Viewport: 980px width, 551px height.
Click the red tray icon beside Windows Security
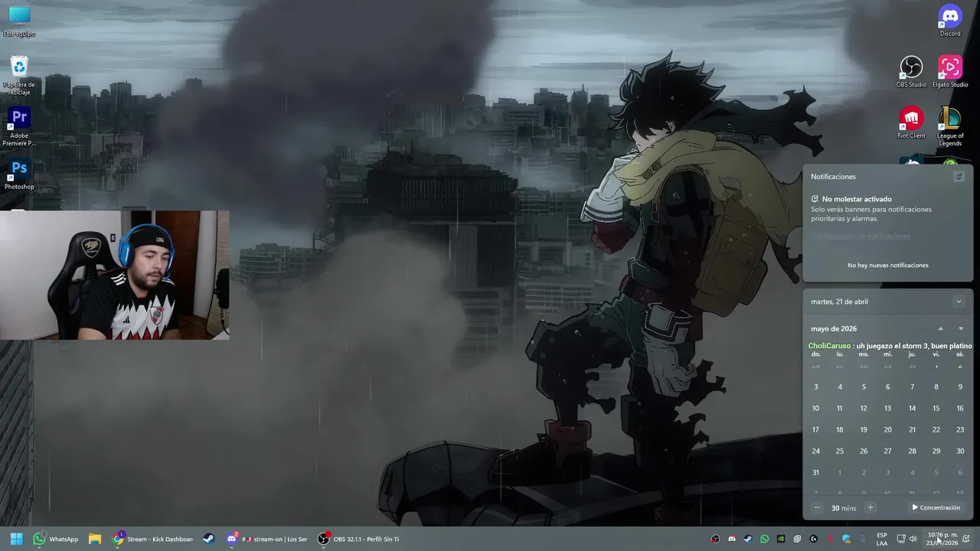click(830, 539)
